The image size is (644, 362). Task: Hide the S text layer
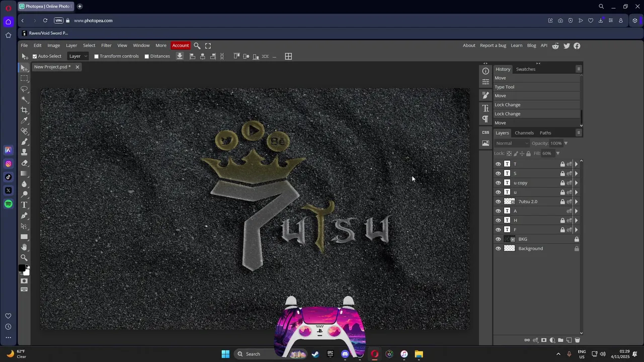(x=498, y=173)
